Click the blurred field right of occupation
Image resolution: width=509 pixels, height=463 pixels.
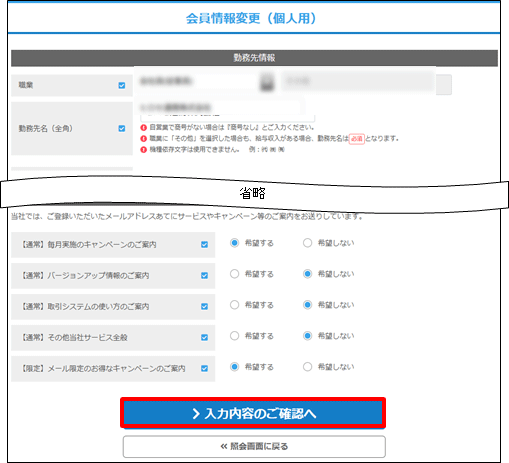tap(358, 82)
